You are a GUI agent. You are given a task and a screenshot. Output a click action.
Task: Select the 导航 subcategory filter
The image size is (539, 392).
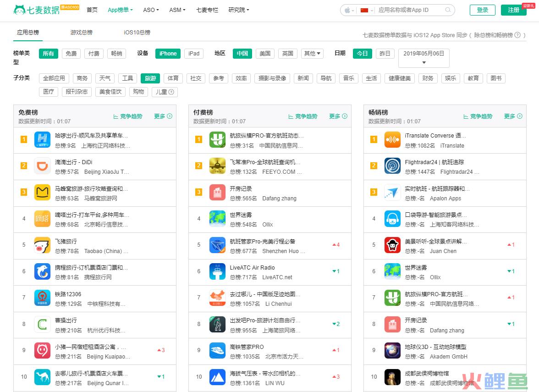(326, 78)
